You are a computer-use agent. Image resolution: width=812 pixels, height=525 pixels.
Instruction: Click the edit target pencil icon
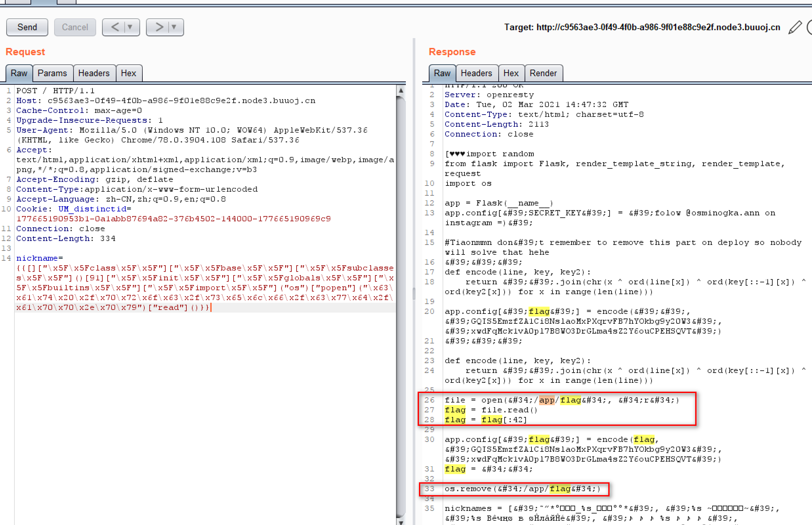coord(795,27)
